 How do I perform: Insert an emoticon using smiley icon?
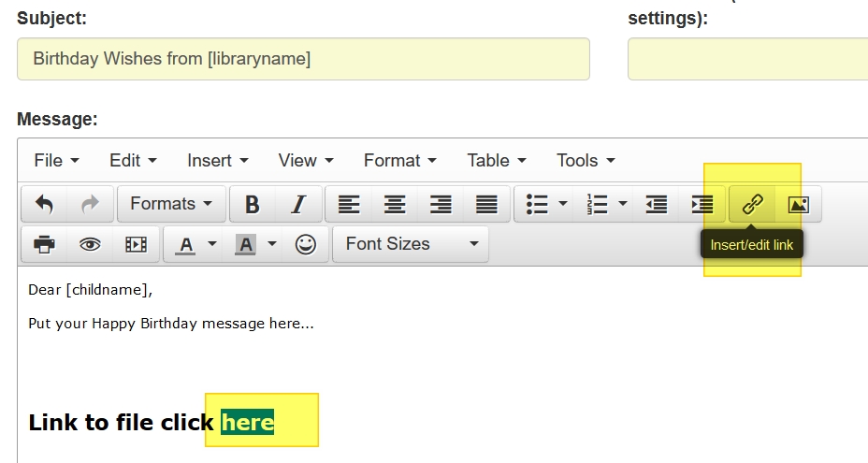305,244
